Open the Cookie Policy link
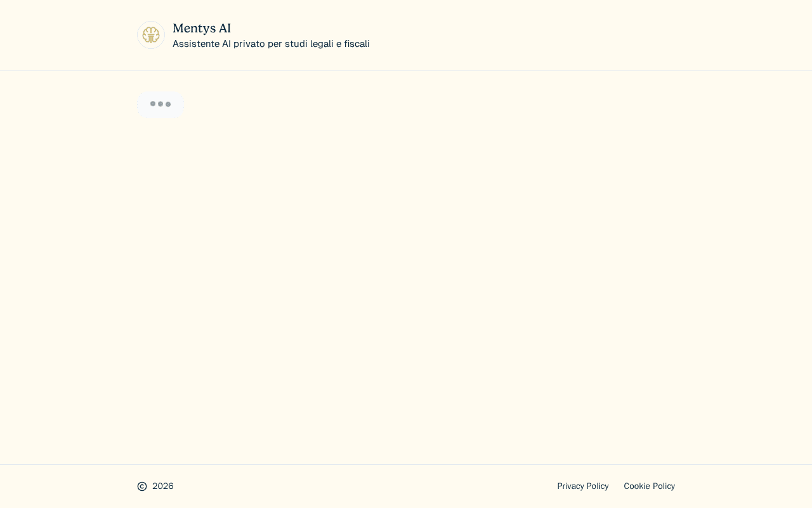 649,486
